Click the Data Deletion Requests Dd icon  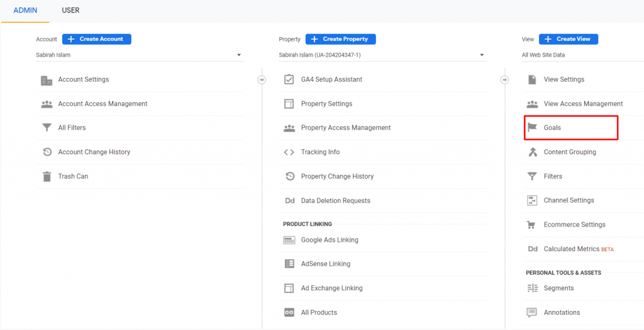(289, 201)
